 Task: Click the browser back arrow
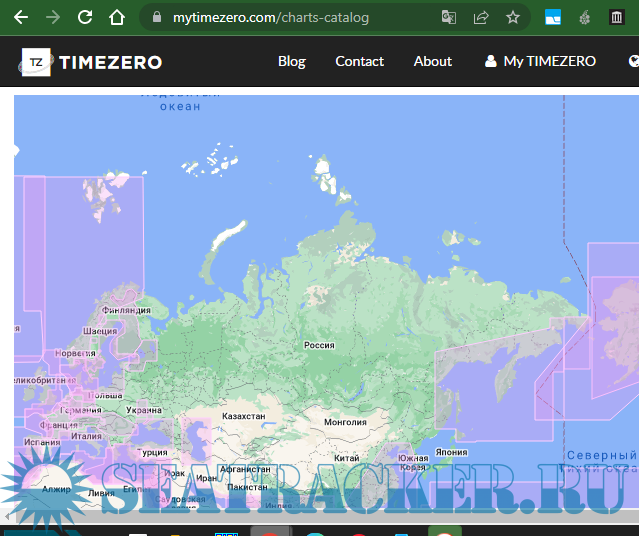click(21, 17)
